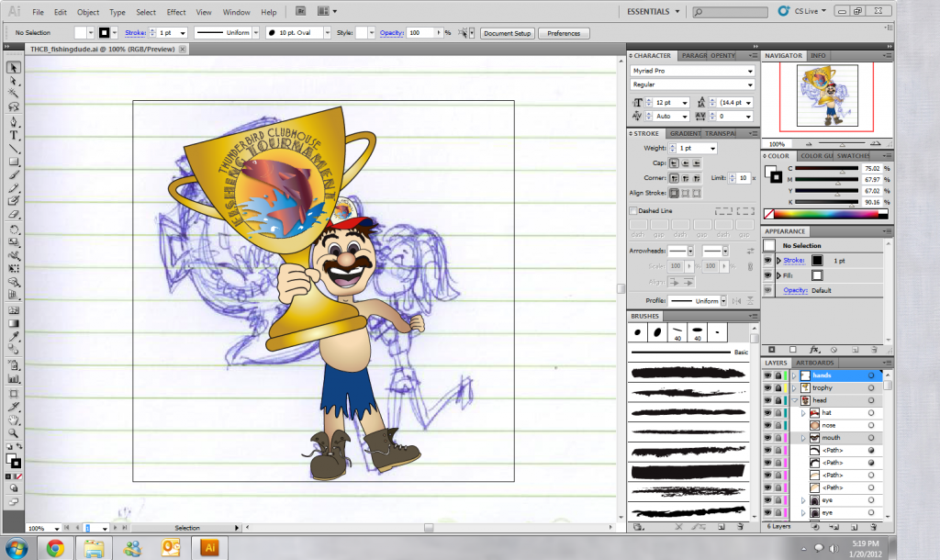Select the Scale tool
940x560 pixels.
click(x=13, y=243)
